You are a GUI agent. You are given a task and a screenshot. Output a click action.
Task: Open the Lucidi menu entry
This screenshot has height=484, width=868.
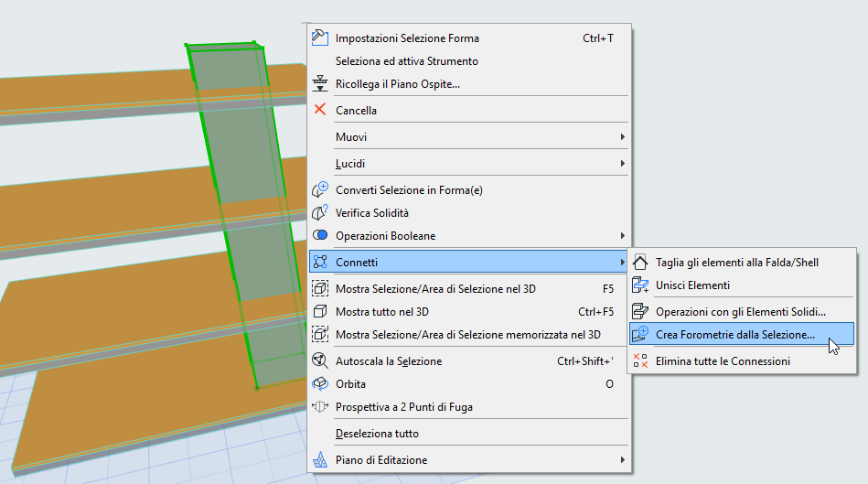pos(469,164)
